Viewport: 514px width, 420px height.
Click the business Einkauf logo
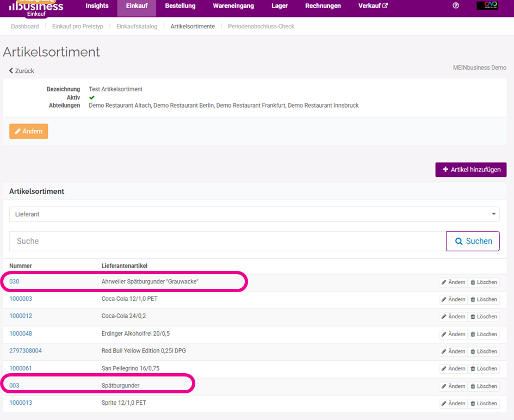(36, 8)
